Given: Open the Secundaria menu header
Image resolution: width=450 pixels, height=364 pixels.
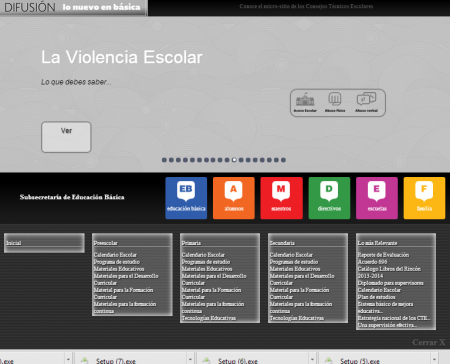Looking at the screenshot, I should pos(282,243).
